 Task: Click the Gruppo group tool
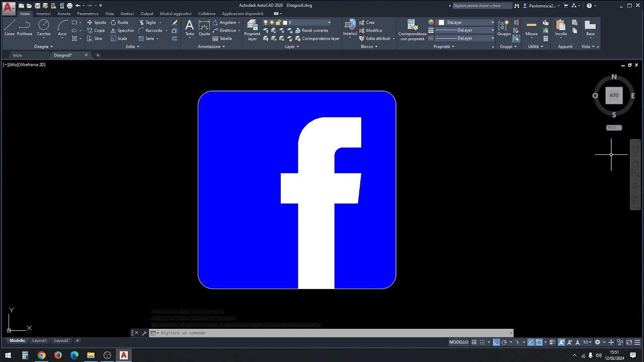click(504, 28)
